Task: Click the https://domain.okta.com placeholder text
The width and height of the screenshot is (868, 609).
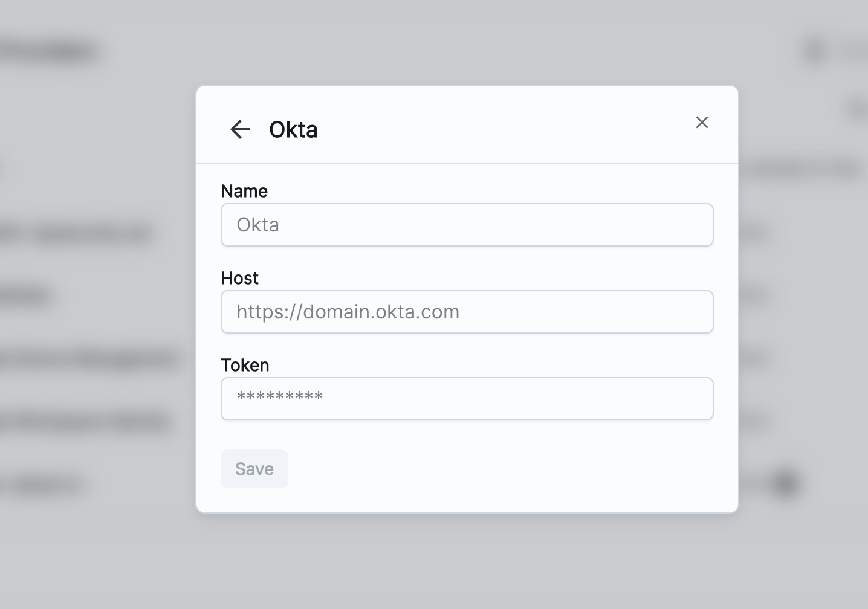Action: pyautogui.click(x=348, y=312)
